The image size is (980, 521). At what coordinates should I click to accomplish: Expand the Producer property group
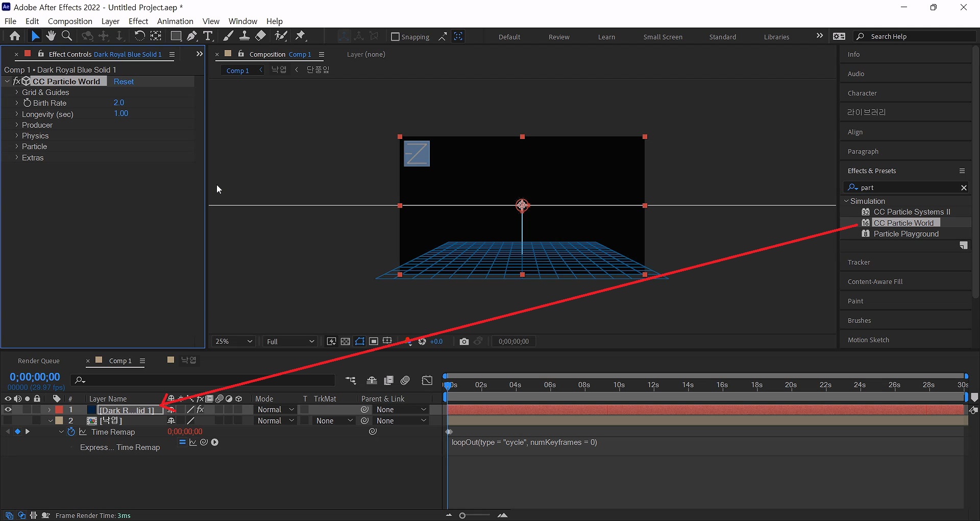pyautogui.click(x=17, y=125)
